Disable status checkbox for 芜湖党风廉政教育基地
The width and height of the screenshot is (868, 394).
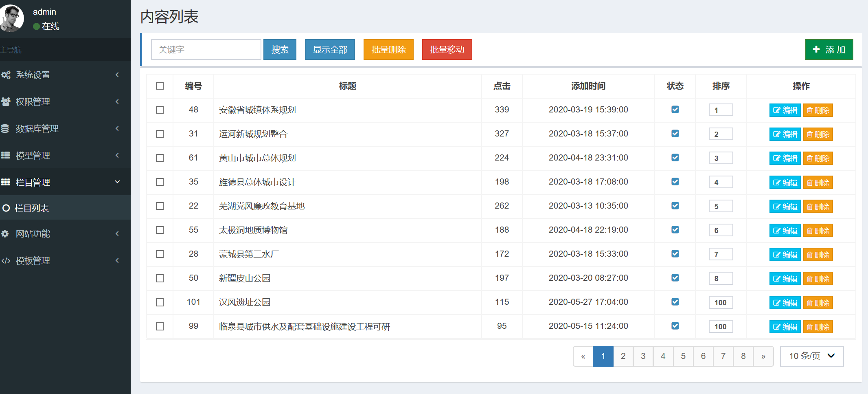675,206
